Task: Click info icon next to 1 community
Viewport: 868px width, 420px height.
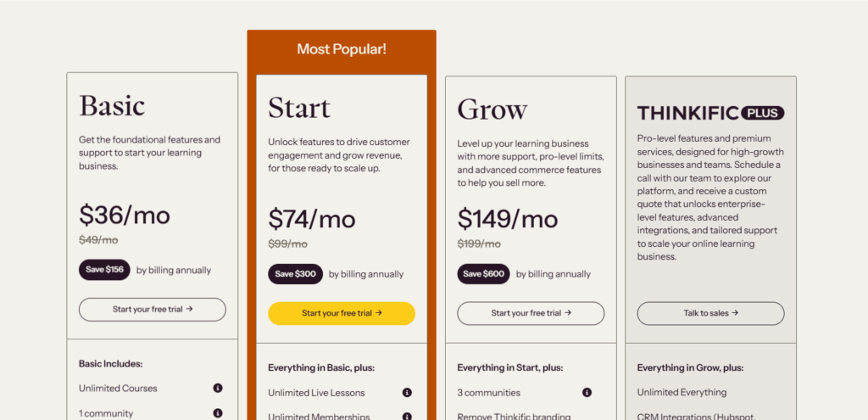Action: (x=218, y=413)
